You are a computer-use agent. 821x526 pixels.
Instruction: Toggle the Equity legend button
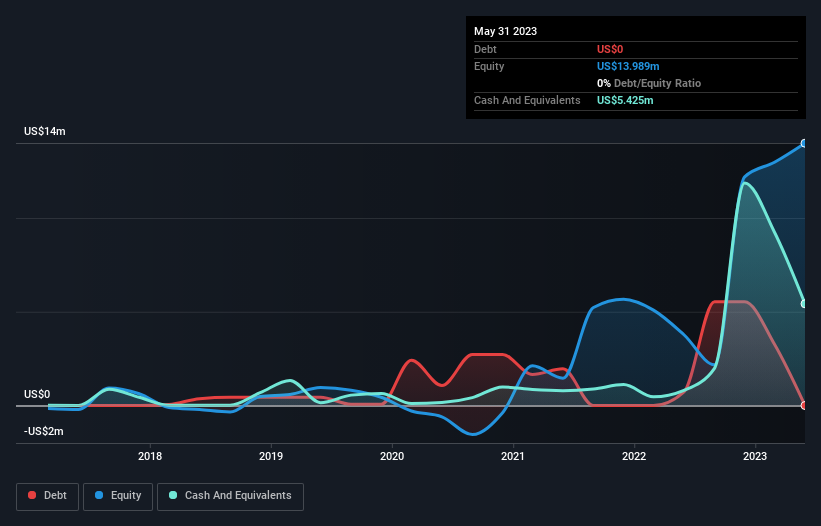(x=118, y=496)
